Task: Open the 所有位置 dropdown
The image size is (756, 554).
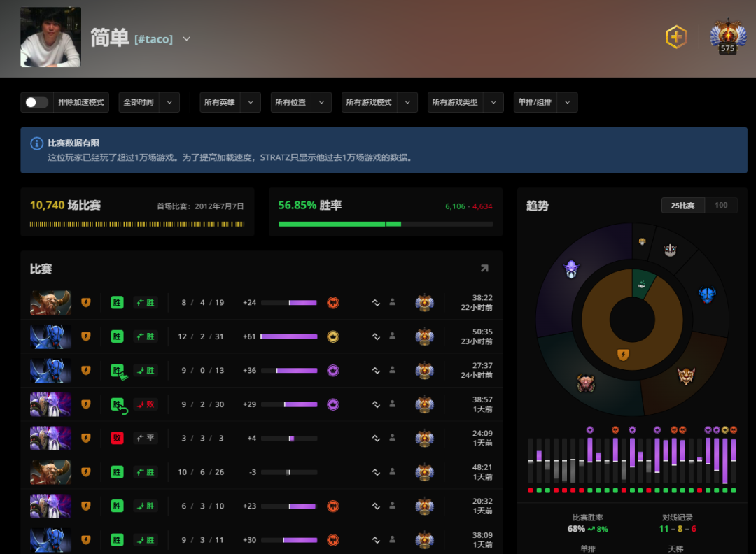Action: coord(301,102)
